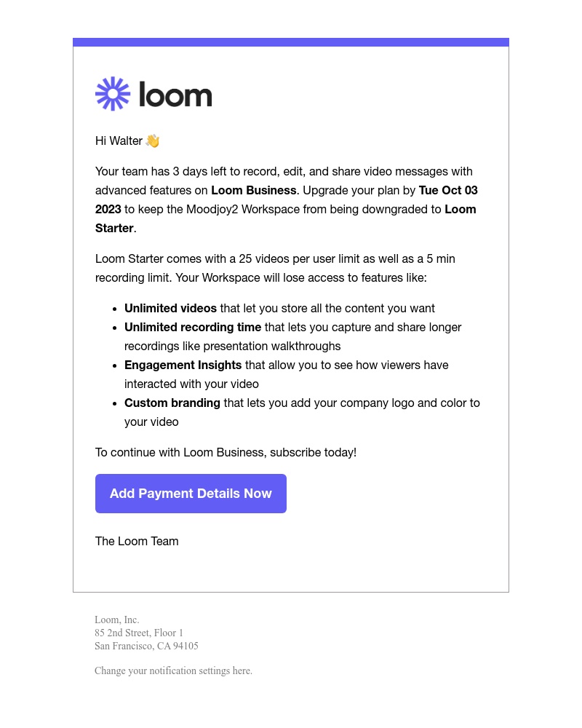This screenshot has width=582, height=728.
Task: Click the 'Unlimited videos' bullet item
Action: point(170,308)
